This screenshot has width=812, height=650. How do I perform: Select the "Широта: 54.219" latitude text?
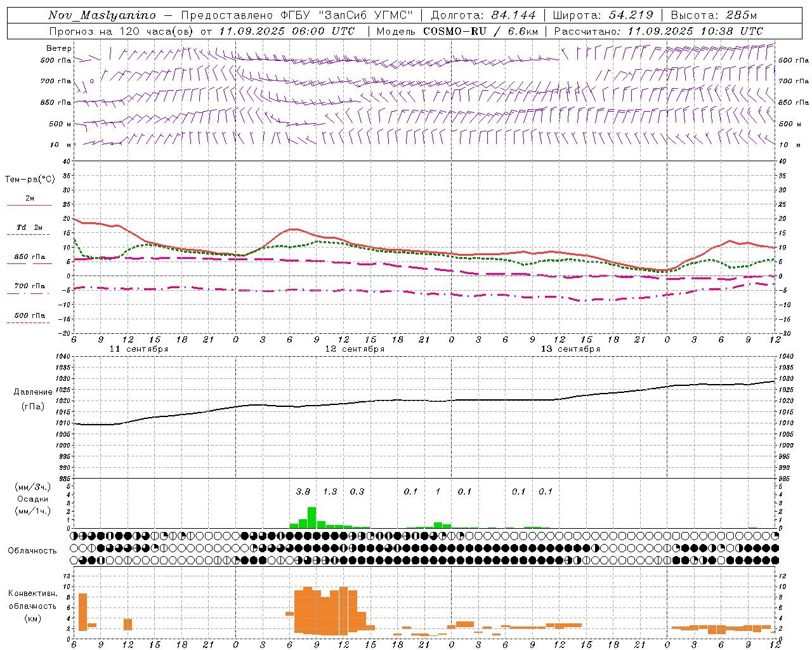(x=603, y=15)
